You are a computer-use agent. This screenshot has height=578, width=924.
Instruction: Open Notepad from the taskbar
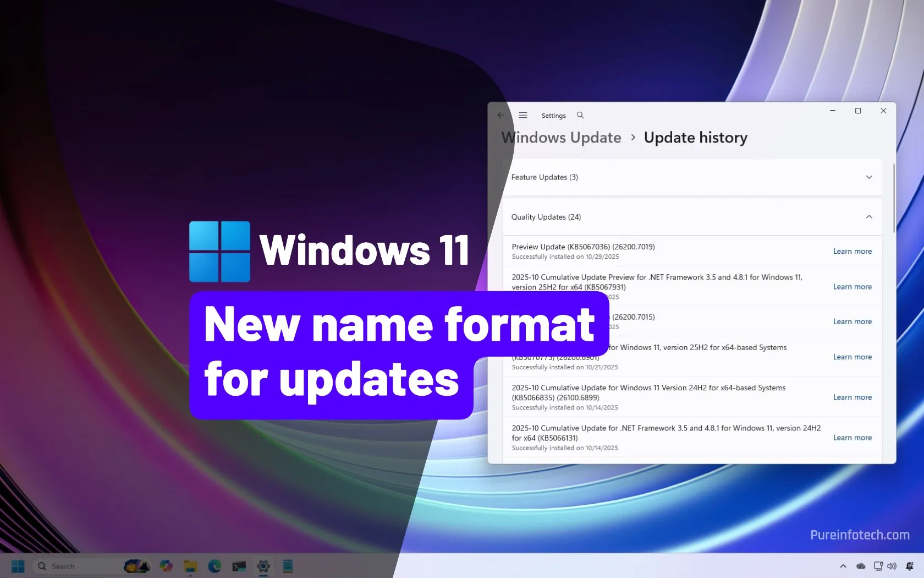(x=288, y=566)
